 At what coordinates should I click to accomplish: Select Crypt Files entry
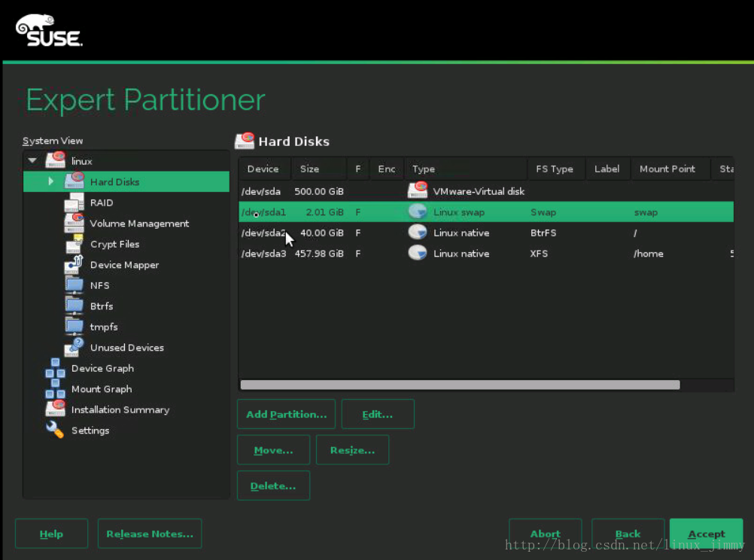tap(115, 244)
